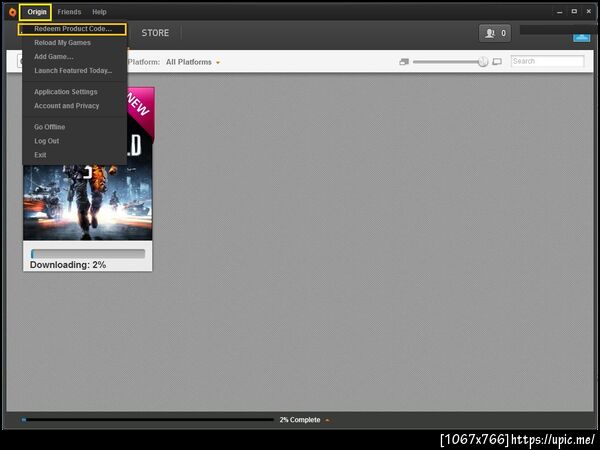The width and height of the screenshot is (600, 450).
Task: Select Go Offline
Action: pos(49,127)
